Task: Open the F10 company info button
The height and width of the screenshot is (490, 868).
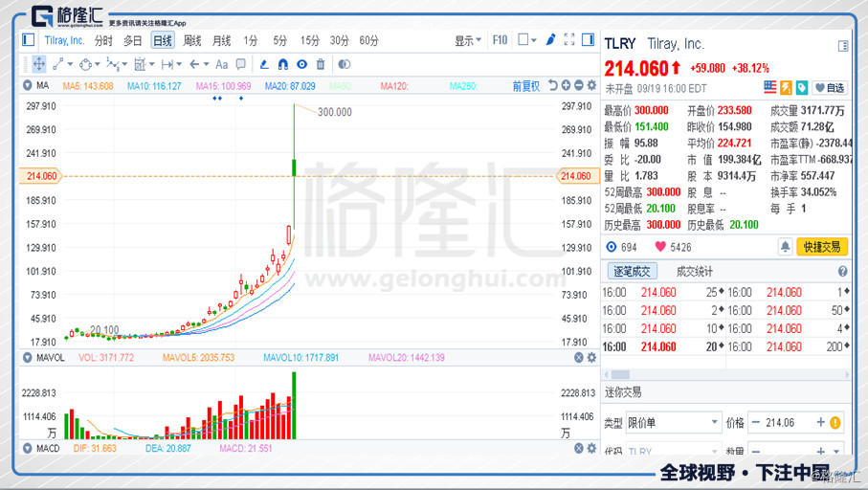Action: [500, 40]
